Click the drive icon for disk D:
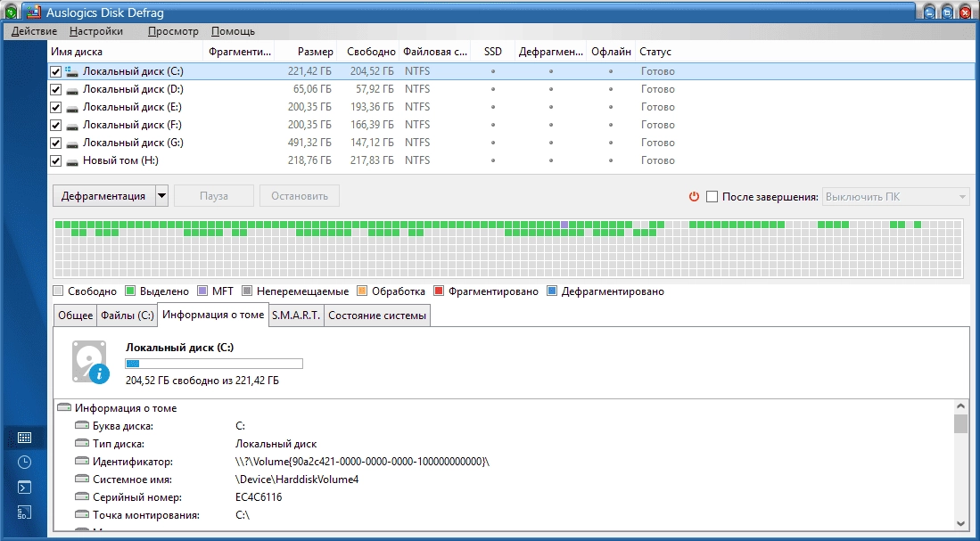 coord(72,90)
